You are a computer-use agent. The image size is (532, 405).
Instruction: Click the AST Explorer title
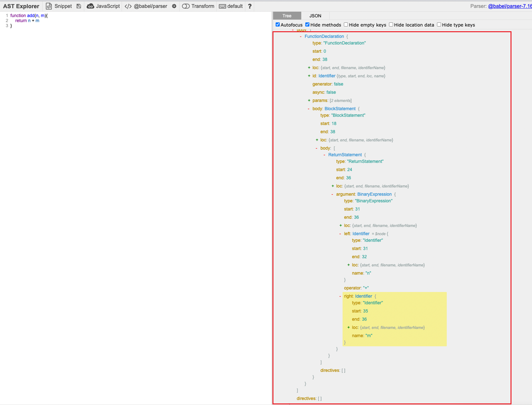[x=21, y=6]
